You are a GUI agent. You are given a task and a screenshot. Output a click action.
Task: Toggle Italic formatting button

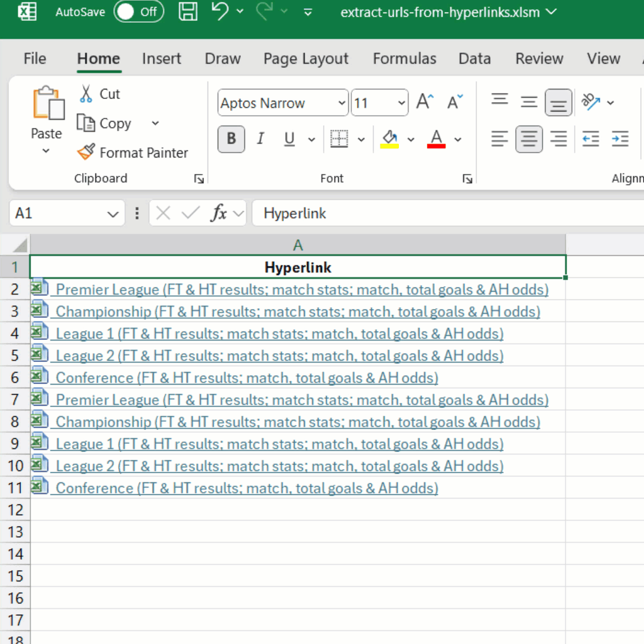(x=260, y=140)
